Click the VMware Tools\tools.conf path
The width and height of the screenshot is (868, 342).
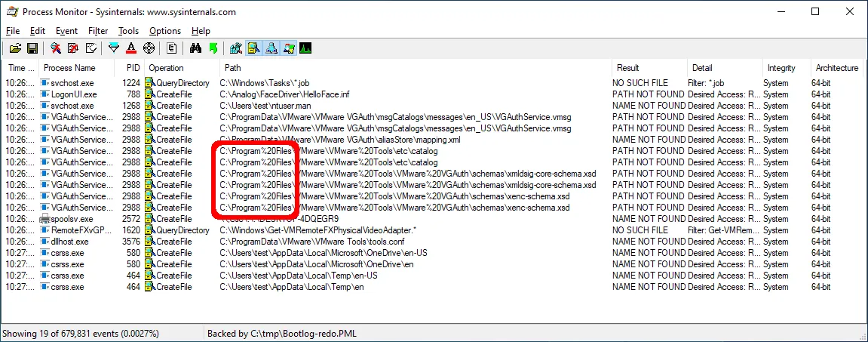pyautogui.click(x=311, y=242)
